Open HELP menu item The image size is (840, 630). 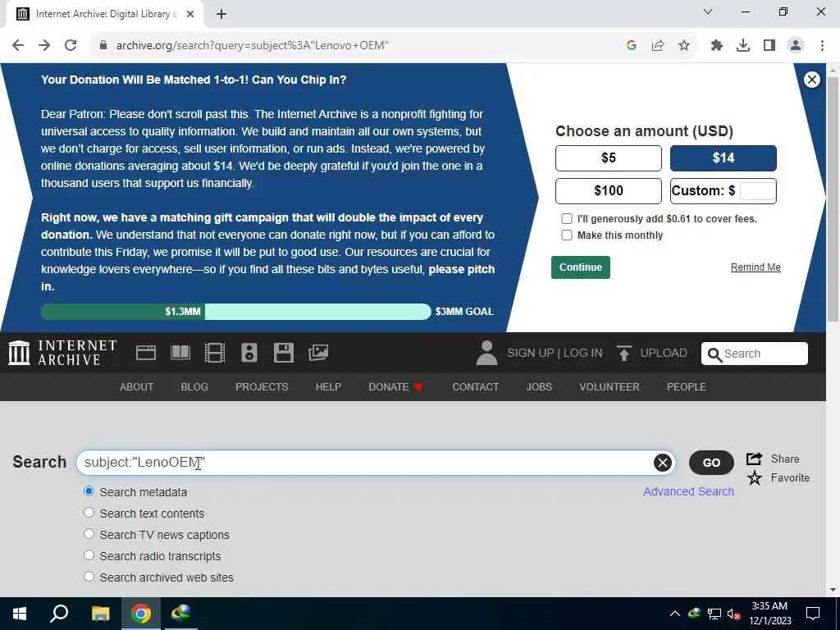pyautogui.click(x=328, y=387)
